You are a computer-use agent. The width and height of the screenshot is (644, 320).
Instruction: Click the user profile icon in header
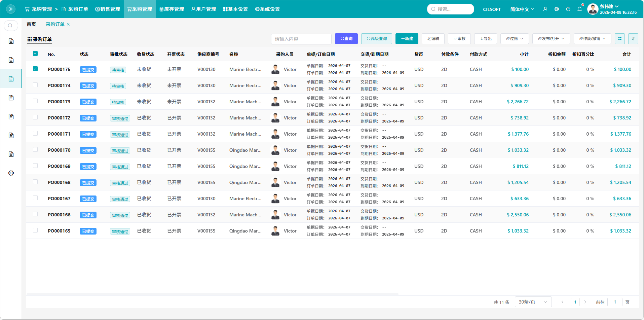tap(545, 9)
